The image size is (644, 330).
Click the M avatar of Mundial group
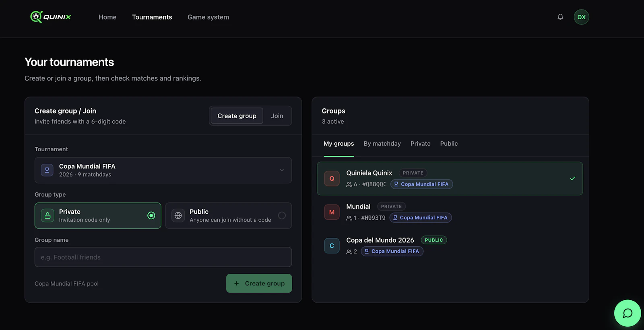click(x=332, y=212)
